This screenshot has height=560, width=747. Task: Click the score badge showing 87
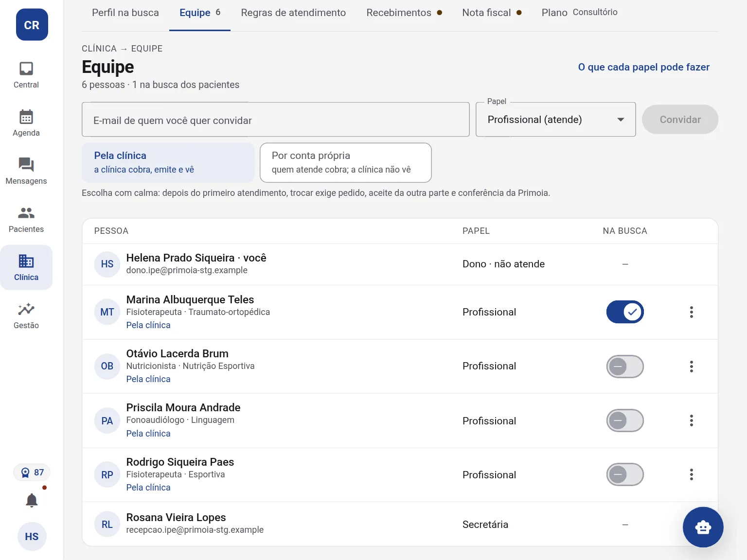[x=32, y=472]
